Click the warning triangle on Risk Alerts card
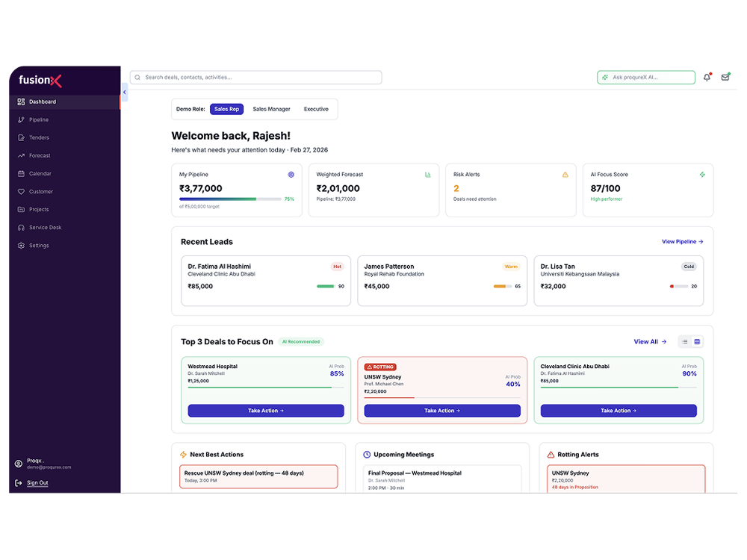Viewport: 747px width, 560px height. tap(565, 175)
